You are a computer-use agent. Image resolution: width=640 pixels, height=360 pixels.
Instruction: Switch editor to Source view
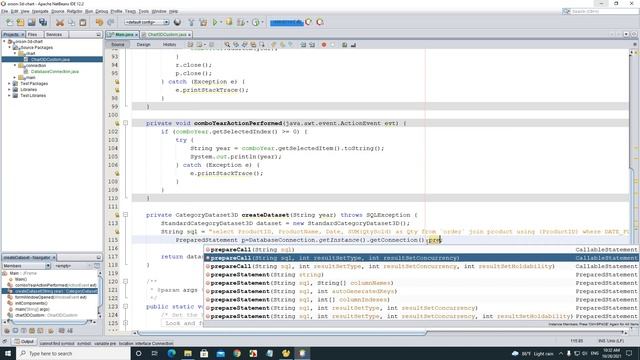click(118, 44)
